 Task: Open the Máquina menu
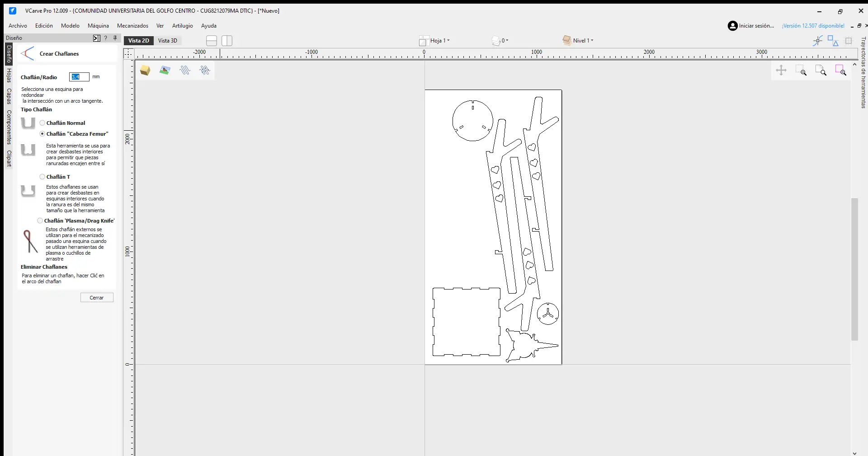click(98, 26)
